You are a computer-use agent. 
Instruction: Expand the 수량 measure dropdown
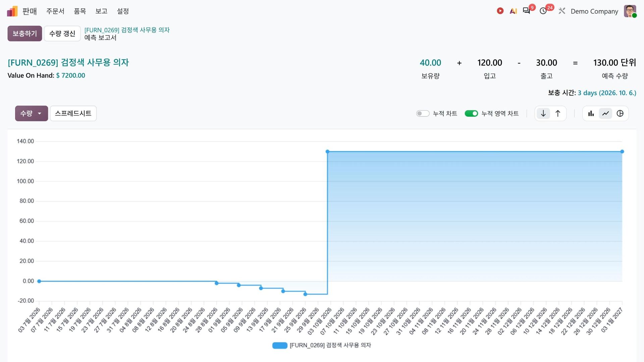click(x=32, y=113)
